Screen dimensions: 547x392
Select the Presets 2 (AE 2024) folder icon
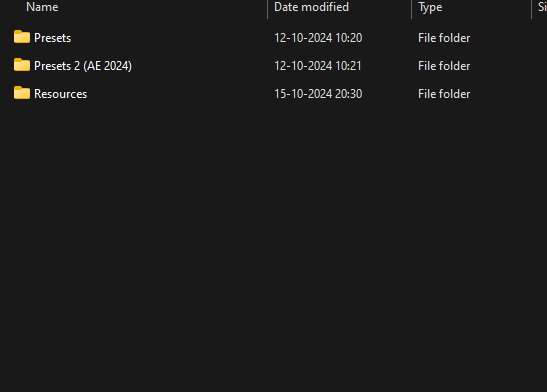tap(22, 65)
